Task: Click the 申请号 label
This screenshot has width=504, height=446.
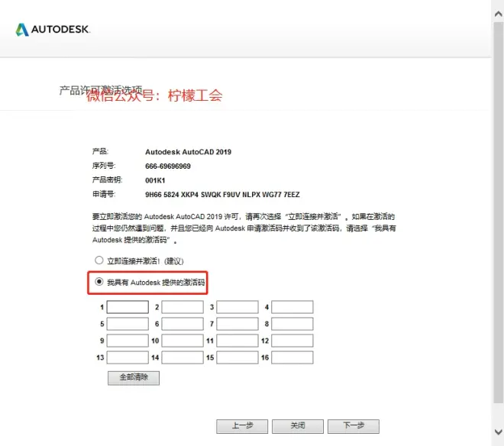Action: click(104, 194)
